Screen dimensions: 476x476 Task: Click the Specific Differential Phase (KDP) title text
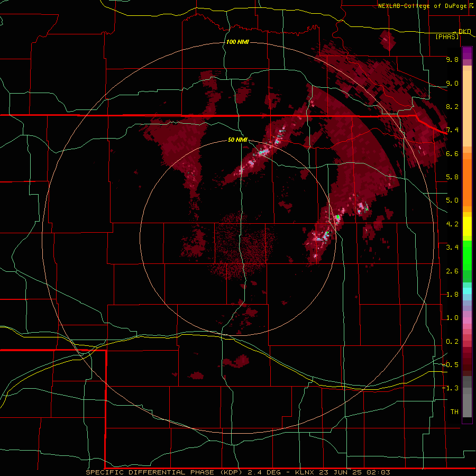[164, 472]
